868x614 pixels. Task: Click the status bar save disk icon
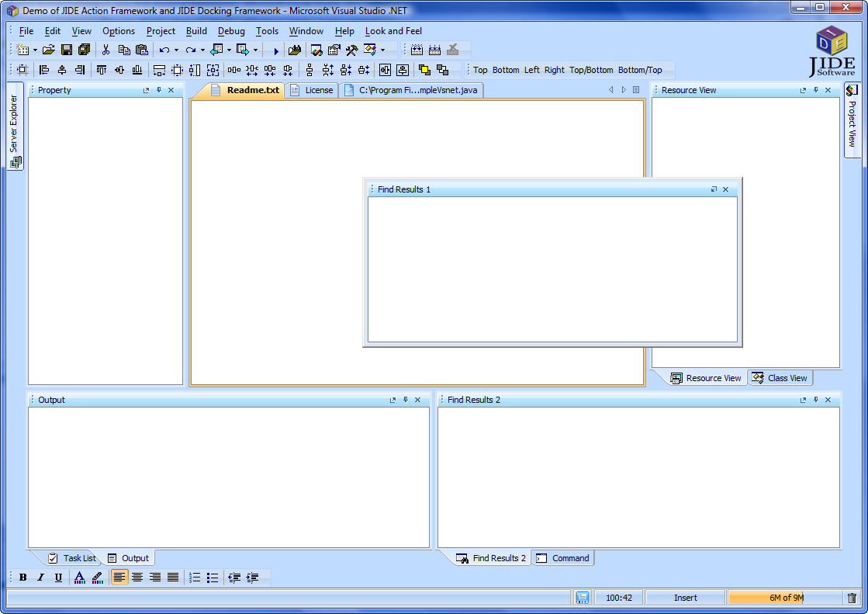pyautogui.click(x=583, y=598)
